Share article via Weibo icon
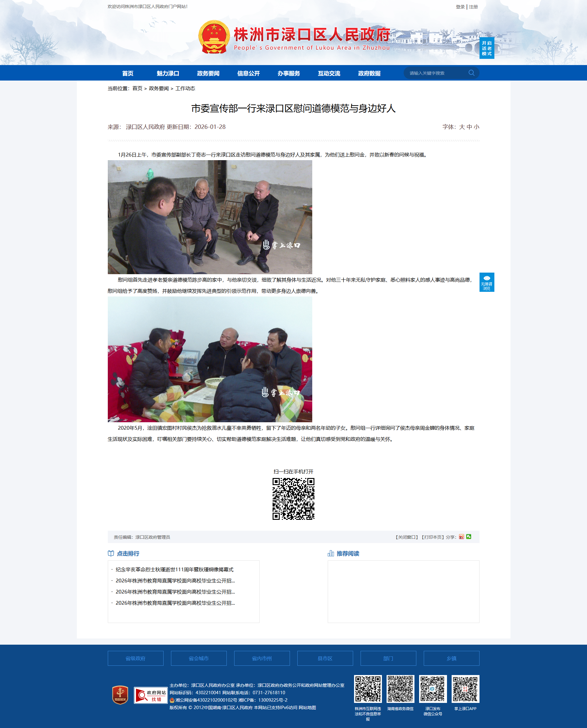587x728 pixels. (x=461, y=537)
